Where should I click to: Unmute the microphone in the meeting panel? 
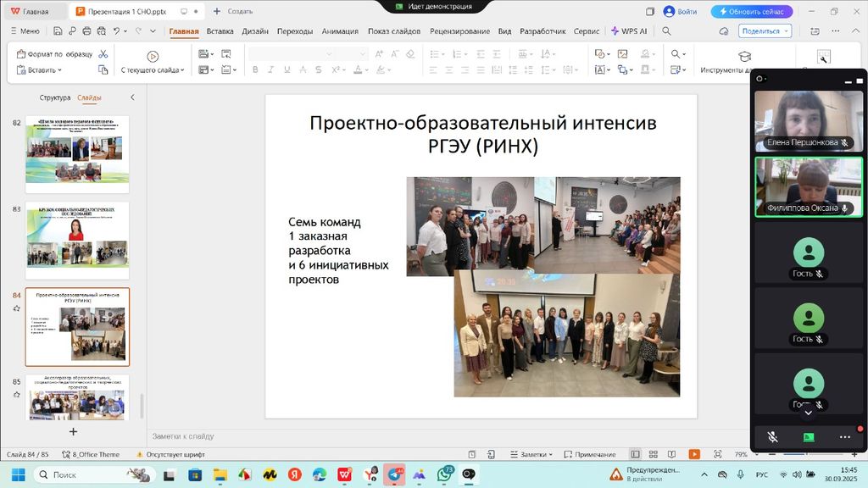(x=772, y=437)
